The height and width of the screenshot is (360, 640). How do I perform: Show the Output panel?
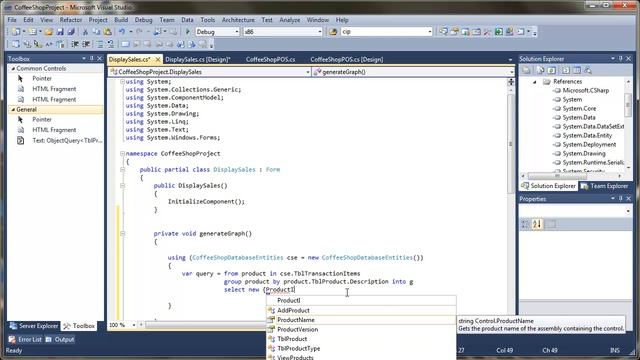(x=60, y=339)
